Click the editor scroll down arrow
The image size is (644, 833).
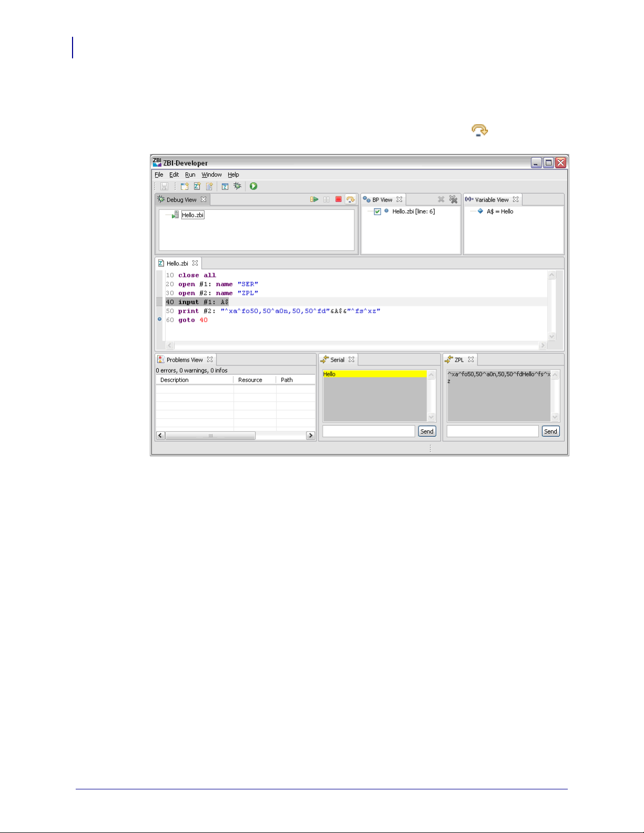tap(551, 336)
